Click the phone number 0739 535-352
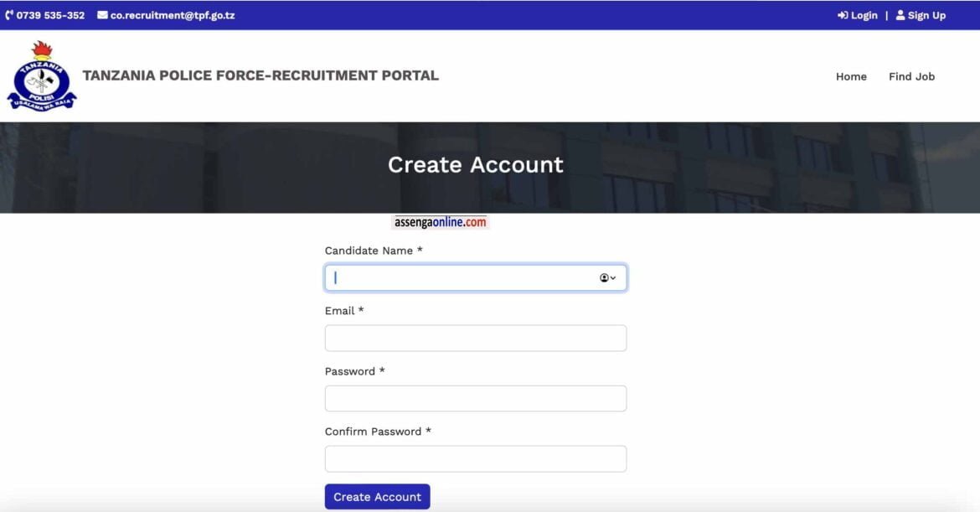 50,15
